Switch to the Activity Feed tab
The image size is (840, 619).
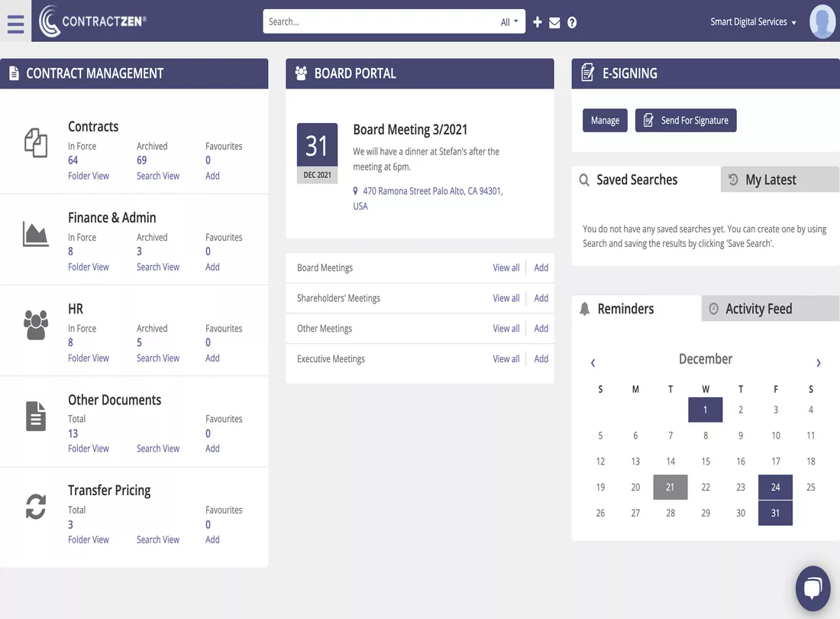point(770,309)
